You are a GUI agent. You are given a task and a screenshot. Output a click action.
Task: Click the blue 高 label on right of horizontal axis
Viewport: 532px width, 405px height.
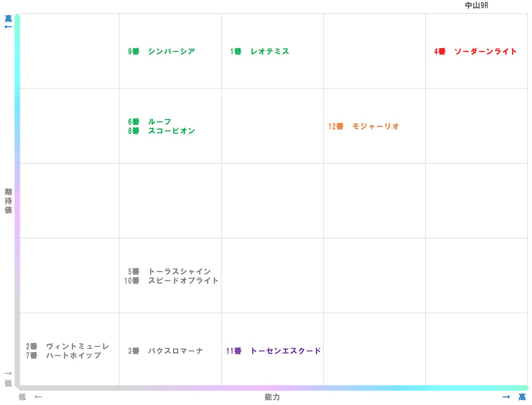521,397
